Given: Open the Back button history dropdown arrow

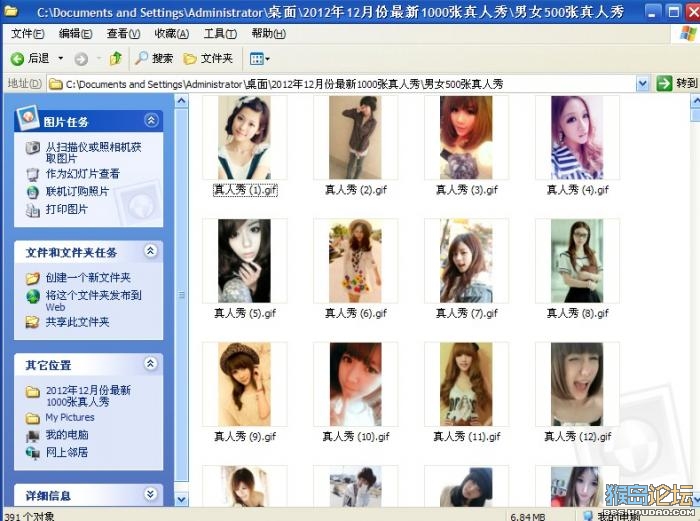Looking at the screenshot, I should [61, 58].
